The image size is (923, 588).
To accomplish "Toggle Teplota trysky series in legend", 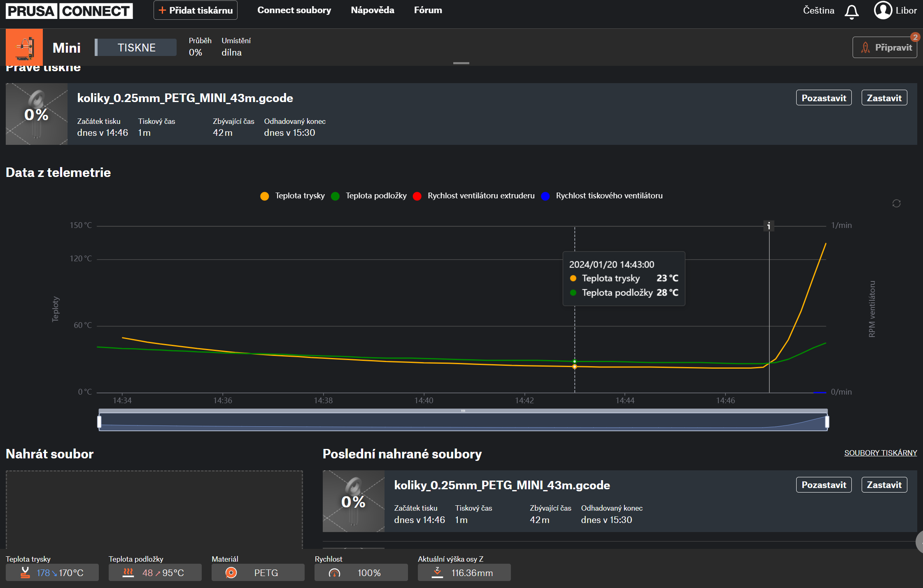I will tap(293, 196).
